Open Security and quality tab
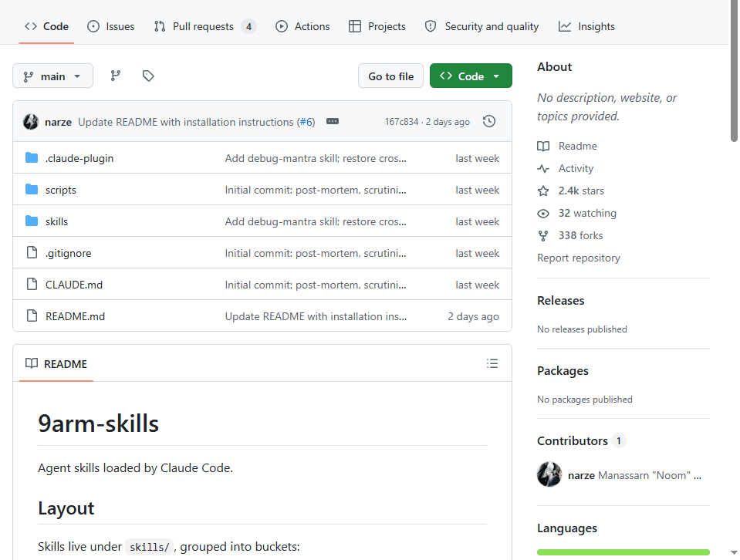Screen dimensions: 740x560 (x=482, y=26)
